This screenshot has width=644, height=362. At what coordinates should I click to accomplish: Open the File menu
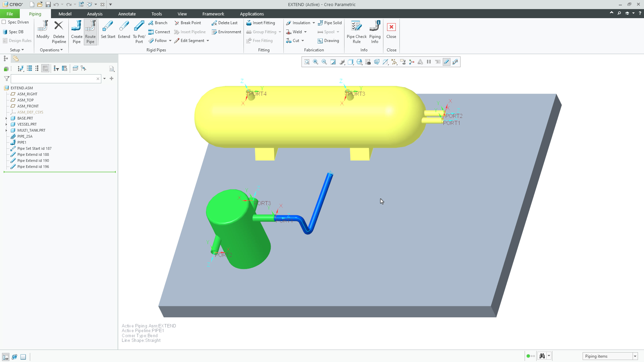coord(10,14)
